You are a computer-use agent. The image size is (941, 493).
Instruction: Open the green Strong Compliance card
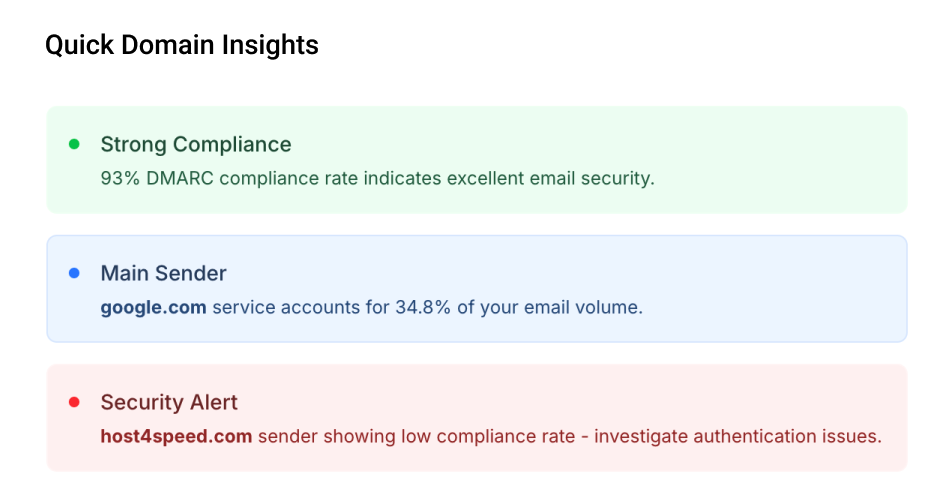[477, 160]
